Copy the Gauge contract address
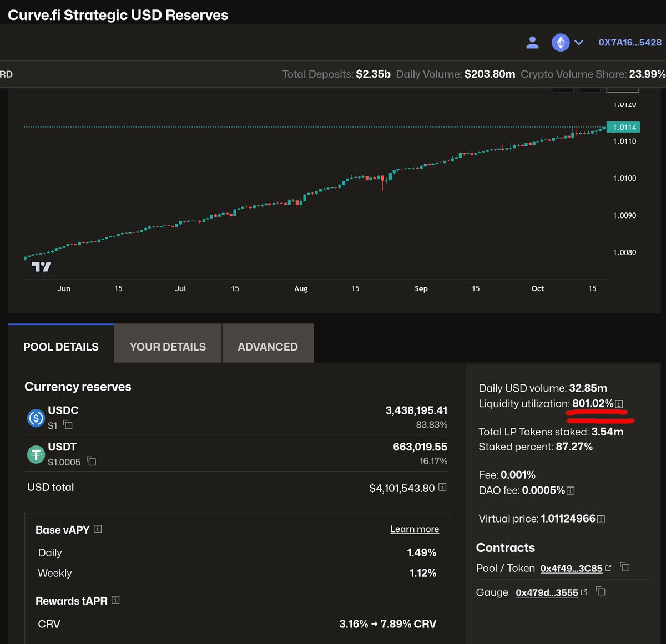The width and height of the screenshot is (666, 644). [601, 591]
